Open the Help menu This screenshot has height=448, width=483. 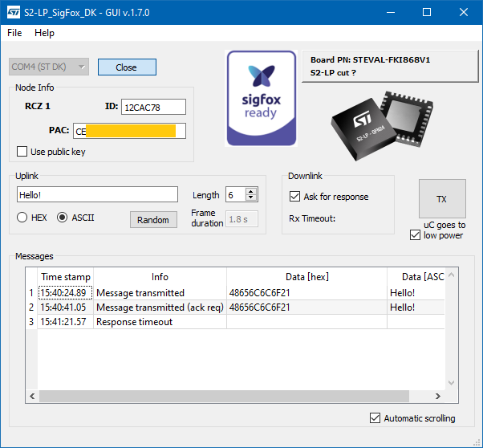point(44,33)
